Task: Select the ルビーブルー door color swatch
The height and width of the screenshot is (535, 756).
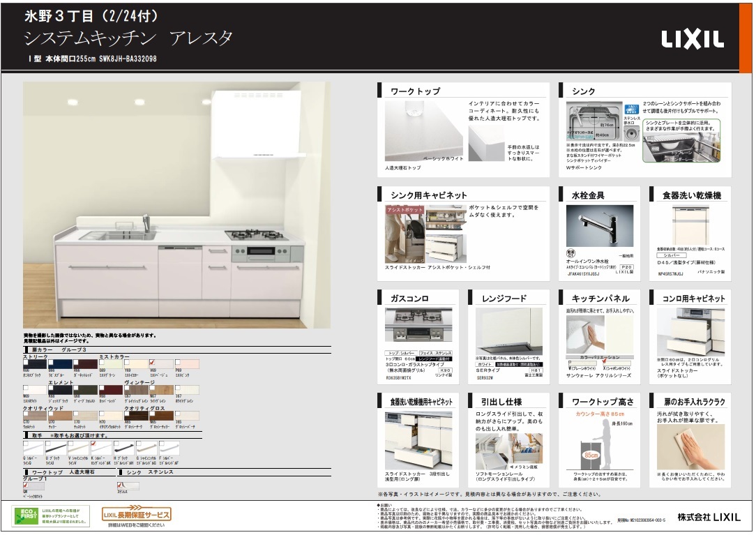Action: (60, 364)
